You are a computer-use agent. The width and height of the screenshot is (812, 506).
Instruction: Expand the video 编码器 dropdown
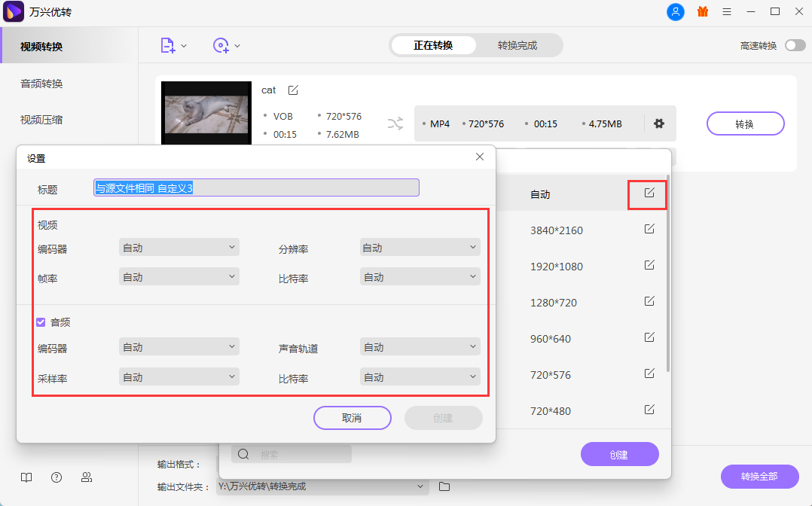179,247
